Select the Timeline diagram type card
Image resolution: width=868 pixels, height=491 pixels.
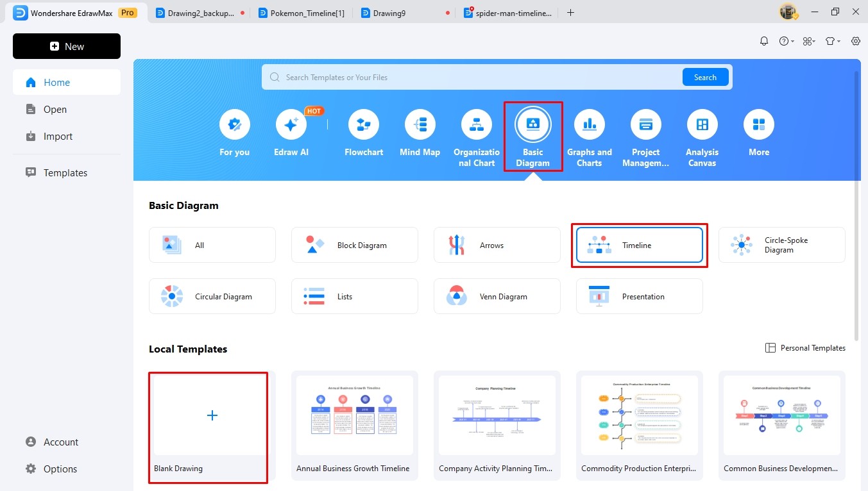pos(640,245)
